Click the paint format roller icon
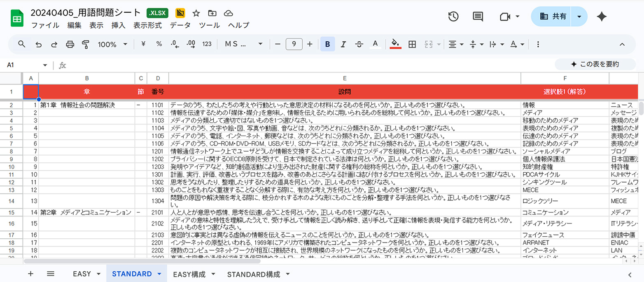Image resolution: width=644 pixels, height=282 pixels. click(86, 44)
